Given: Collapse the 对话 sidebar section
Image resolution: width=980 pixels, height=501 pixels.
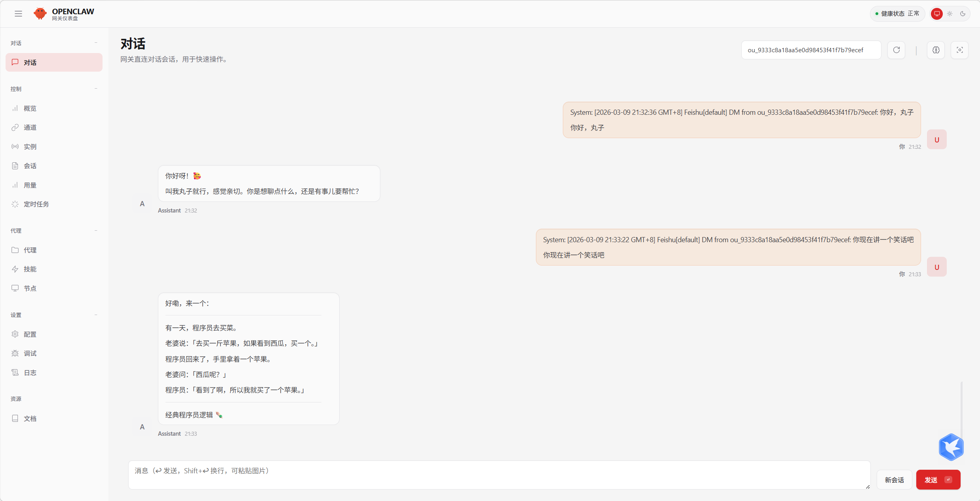Looking at the screenshot, I should 96,43.
